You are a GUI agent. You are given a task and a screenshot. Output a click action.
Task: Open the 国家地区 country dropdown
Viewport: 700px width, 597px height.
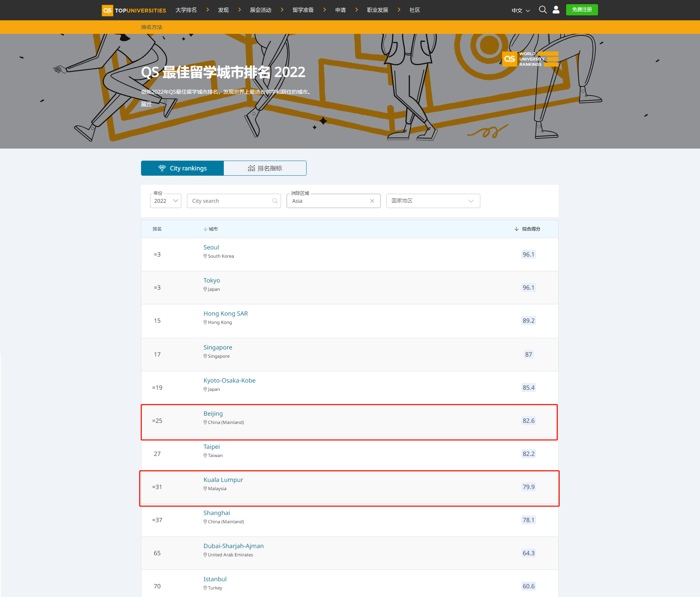click(433, 201)
